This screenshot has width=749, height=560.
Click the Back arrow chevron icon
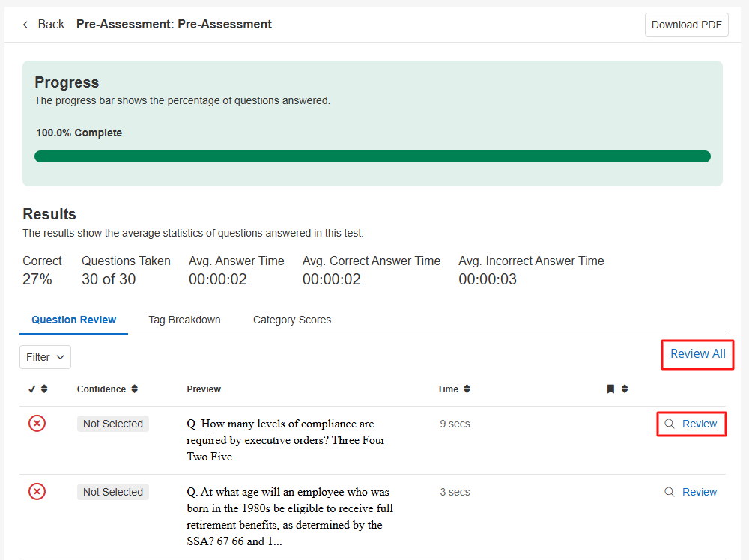pos(25,25)
